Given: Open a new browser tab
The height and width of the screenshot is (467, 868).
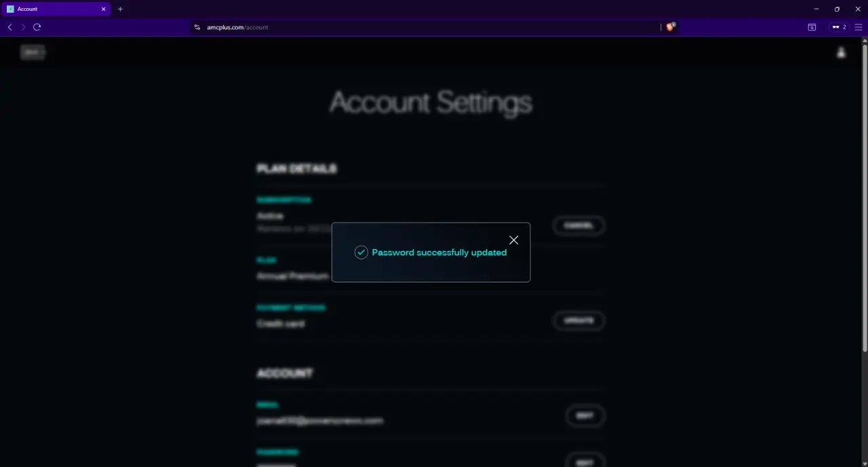Looking at the screenshot, I should pos(120,9).
